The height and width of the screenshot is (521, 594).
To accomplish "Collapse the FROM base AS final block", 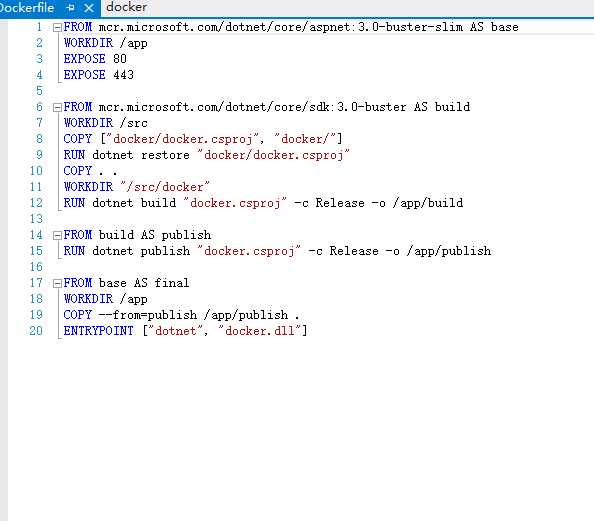I will (x=57, y=283).
